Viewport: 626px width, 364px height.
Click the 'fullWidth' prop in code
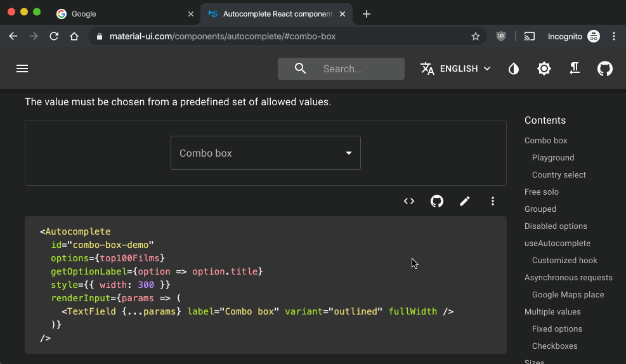413,311
